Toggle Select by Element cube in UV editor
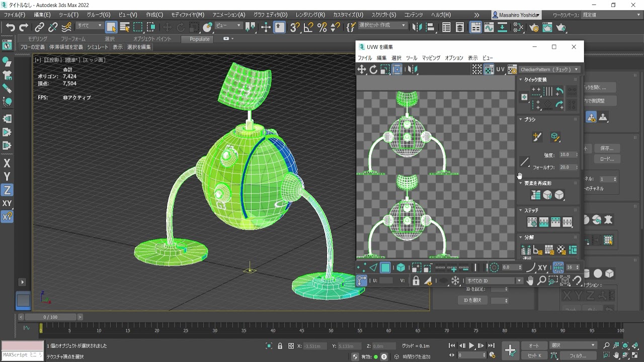Screen dimensions: 644x362 [x=401, y=267]
